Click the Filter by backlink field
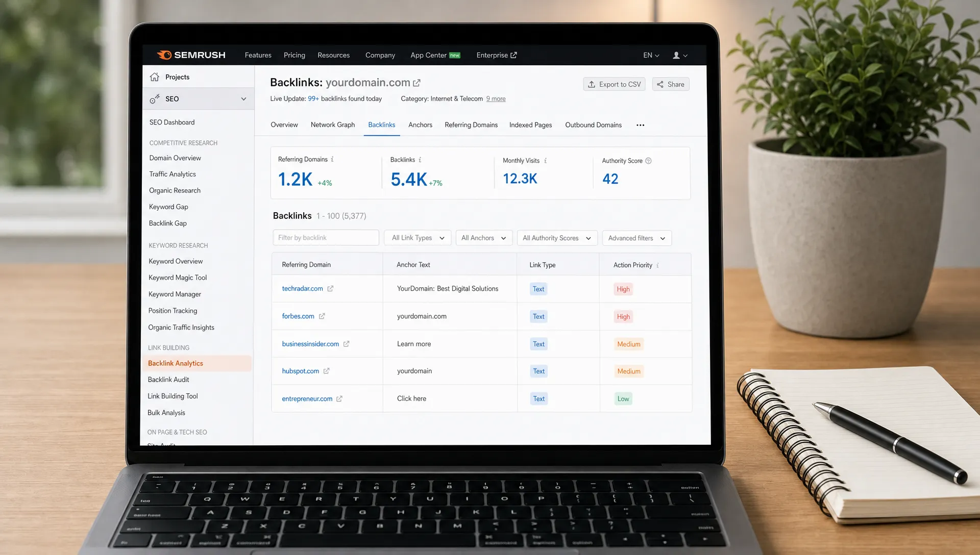 (326, 238)
